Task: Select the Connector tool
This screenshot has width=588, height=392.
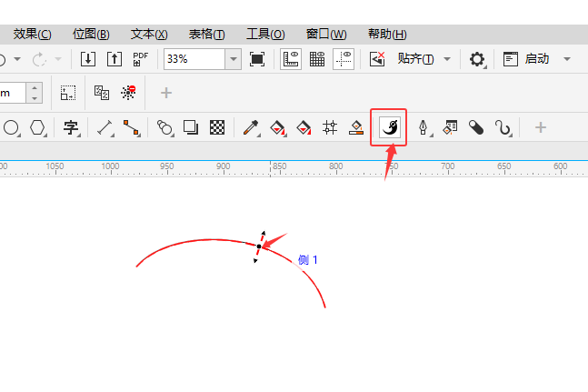Action: (131, 127)
